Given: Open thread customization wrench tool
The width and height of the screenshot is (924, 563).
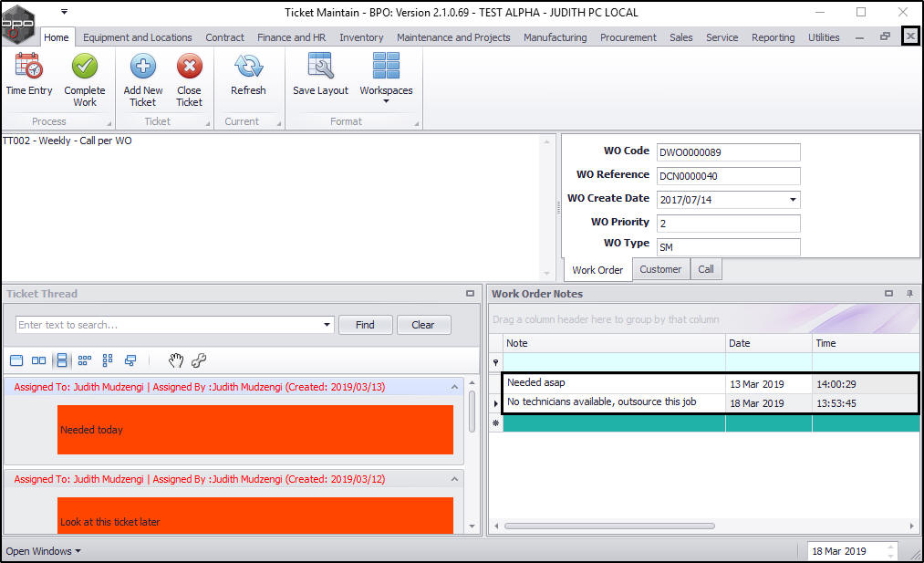Looking at the screenshot, I should [199, 360].
